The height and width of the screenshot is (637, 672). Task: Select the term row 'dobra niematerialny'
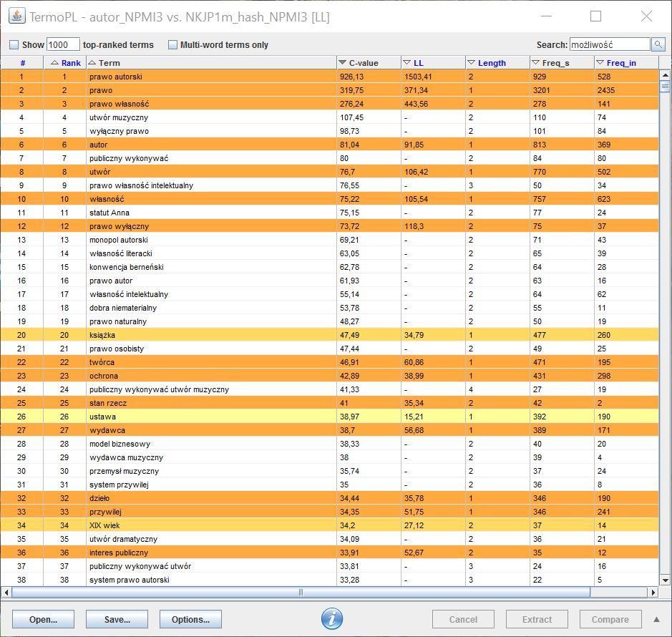pyautogui.click(x=330, y=307)
